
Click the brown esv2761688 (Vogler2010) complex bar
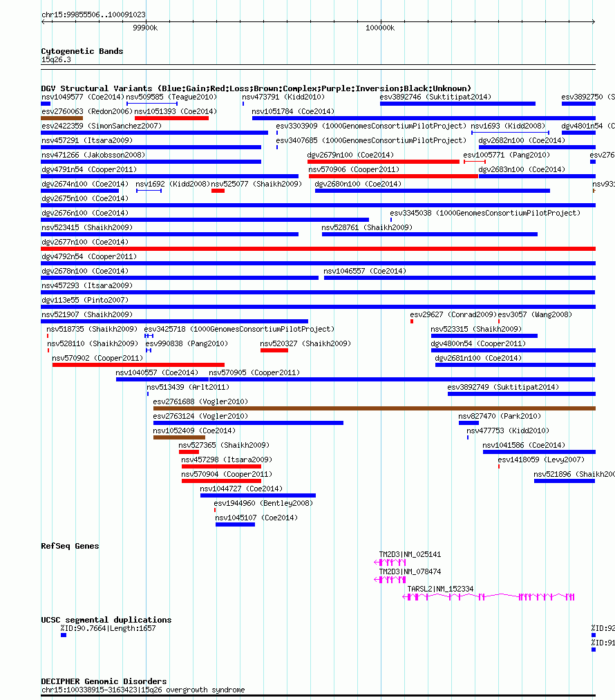coord(375,408)
